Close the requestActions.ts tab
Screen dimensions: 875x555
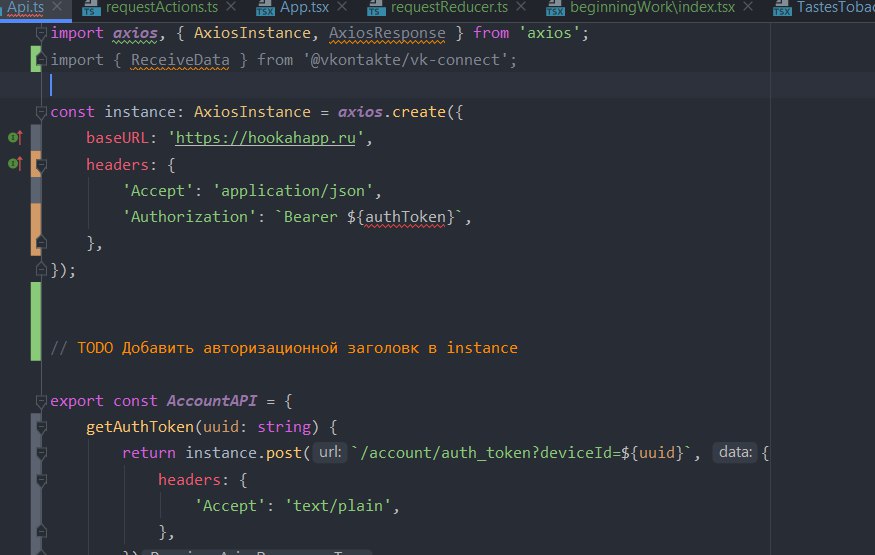point(231,7)
